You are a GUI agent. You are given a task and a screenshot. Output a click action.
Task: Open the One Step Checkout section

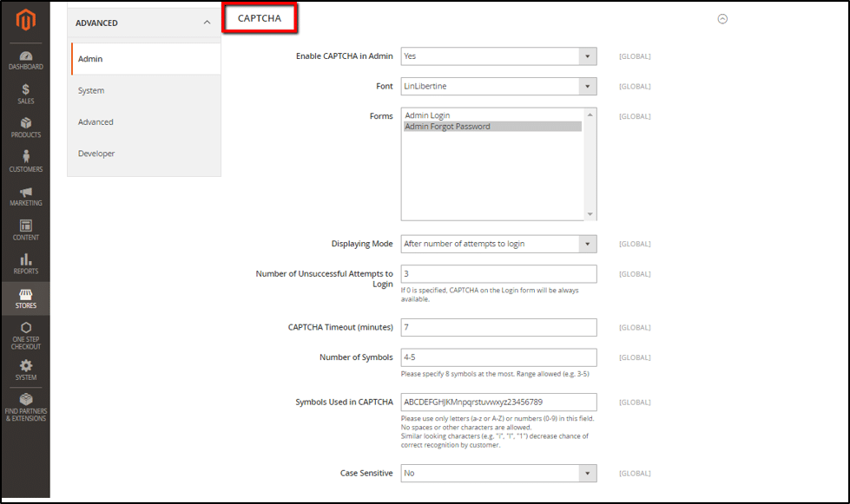(25, 332)
